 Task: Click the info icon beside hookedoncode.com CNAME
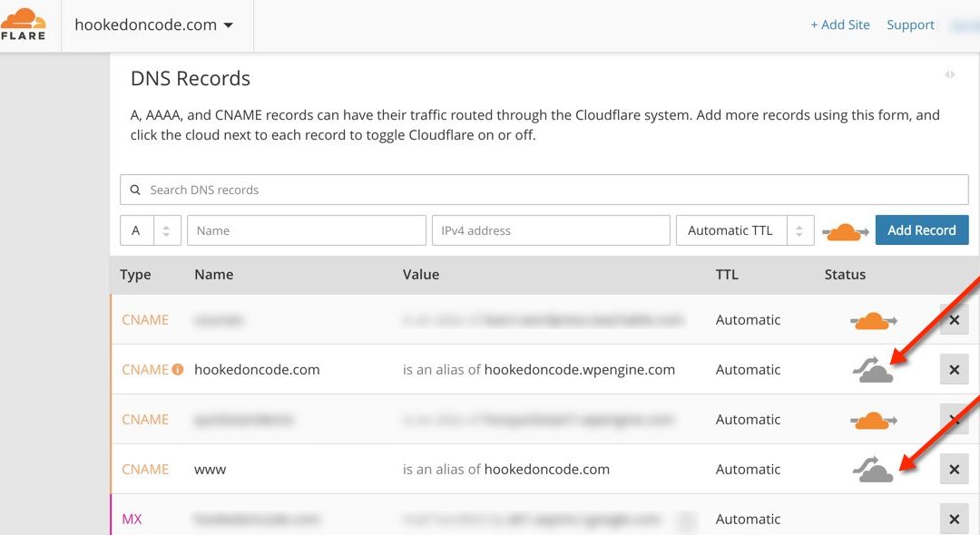click(x=178, y=370)
